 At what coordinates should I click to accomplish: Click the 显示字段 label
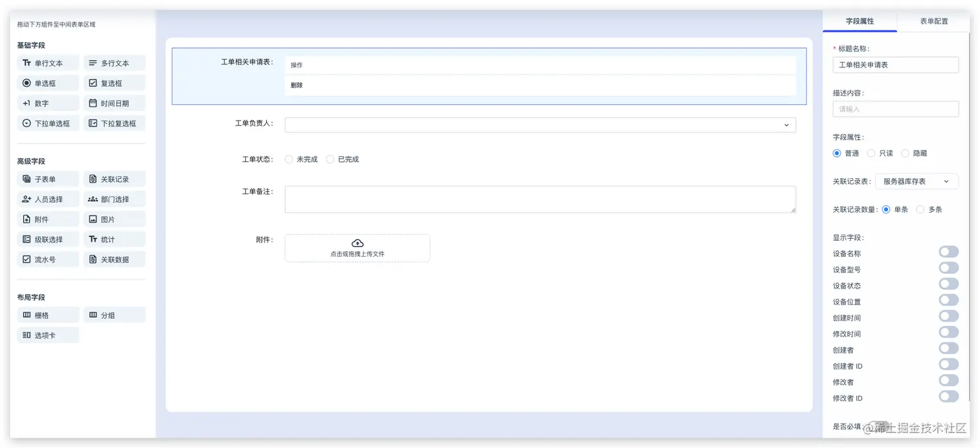click(x=848, y=238)
